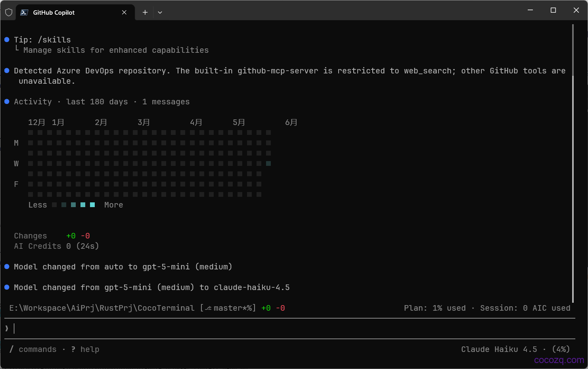
Task: Click the 'More' legend label
Action: (x=114, y=205)
